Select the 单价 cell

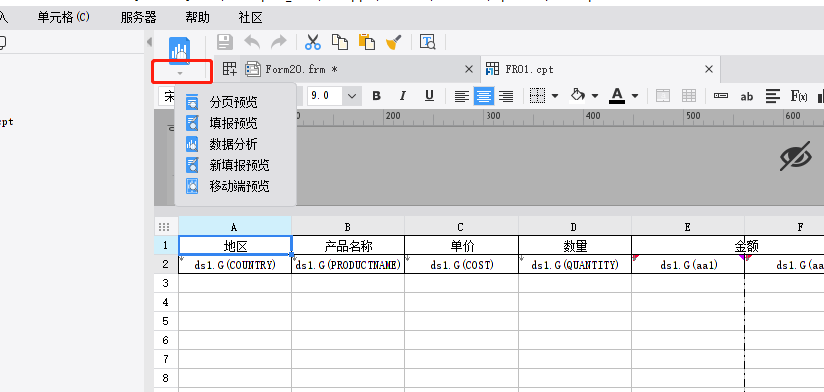[x=461, y=245]
